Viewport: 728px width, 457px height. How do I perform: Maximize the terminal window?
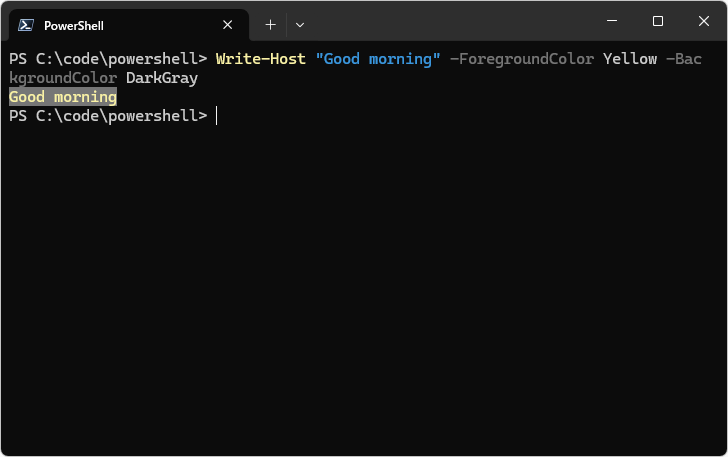click(x=657, y=21)
